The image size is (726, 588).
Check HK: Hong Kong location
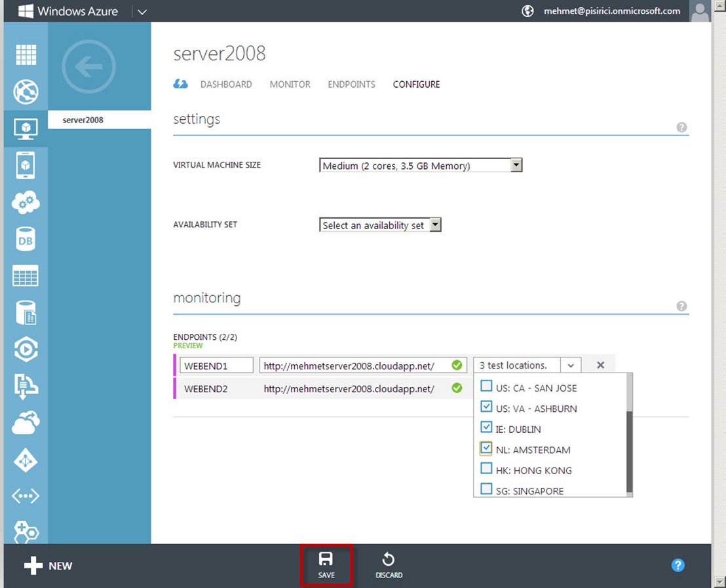(486, 468)
